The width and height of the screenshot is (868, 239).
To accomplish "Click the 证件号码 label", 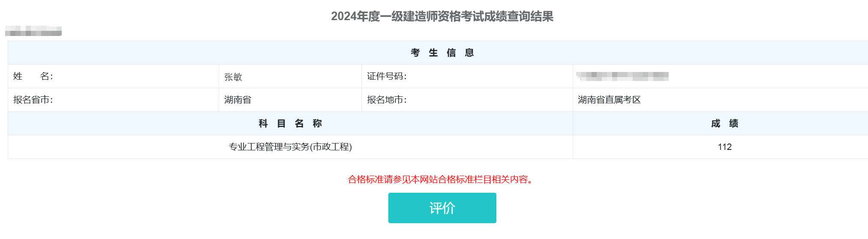I will coord(387,76).
